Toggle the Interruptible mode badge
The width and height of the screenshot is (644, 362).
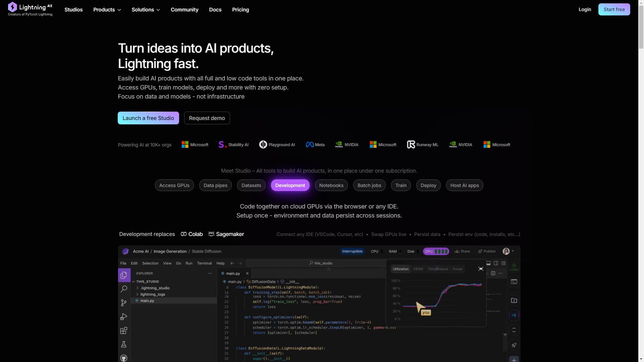point(352,251)
